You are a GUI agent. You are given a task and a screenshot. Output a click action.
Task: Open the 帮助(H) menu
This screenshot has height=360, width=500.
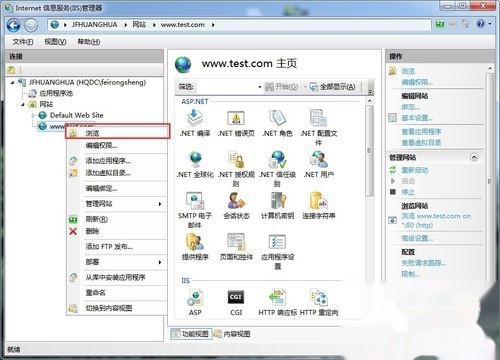pyautogui.click(x=89, y=42)
